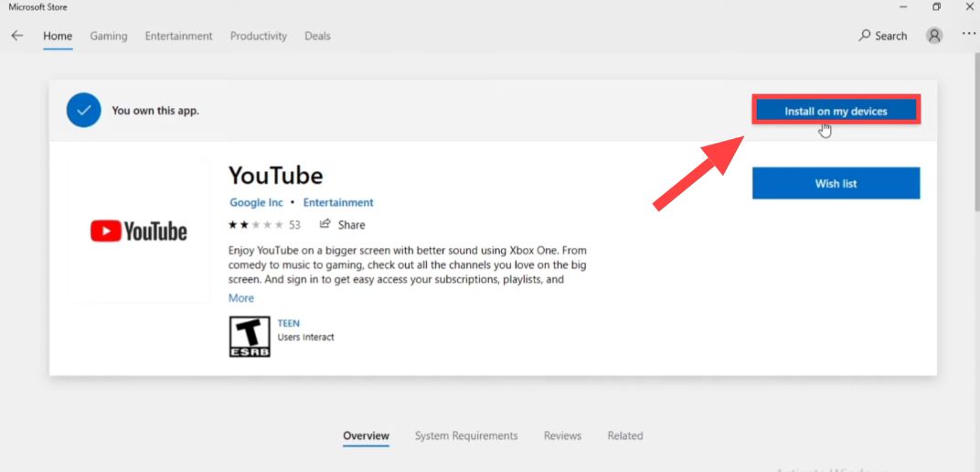Open the user account avatar
Screen dimensions: 980x472
(x=934, y=36)
